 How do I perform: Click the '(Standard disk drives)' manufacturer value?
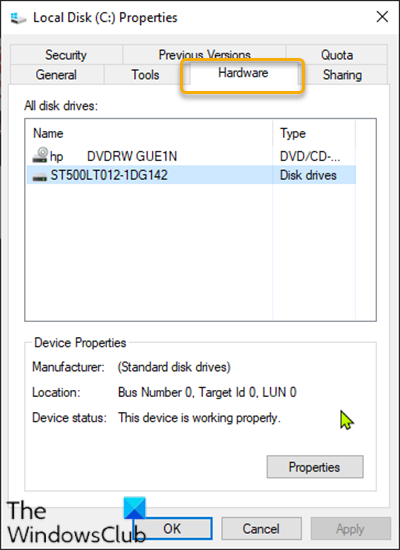tap(174, 367)
